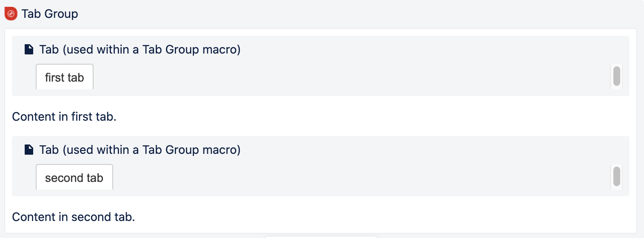644x238 pixels.
Task: Select the 'second tab' tab label
Action: click(x=74, y=178)
